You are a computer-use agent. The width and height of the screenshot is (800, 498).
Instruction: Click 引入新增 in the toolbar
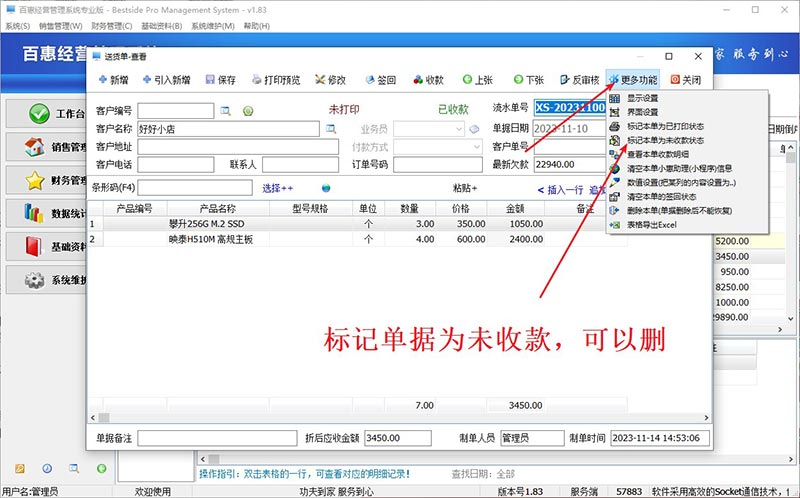pyautogui.click(x=166, y=80)
